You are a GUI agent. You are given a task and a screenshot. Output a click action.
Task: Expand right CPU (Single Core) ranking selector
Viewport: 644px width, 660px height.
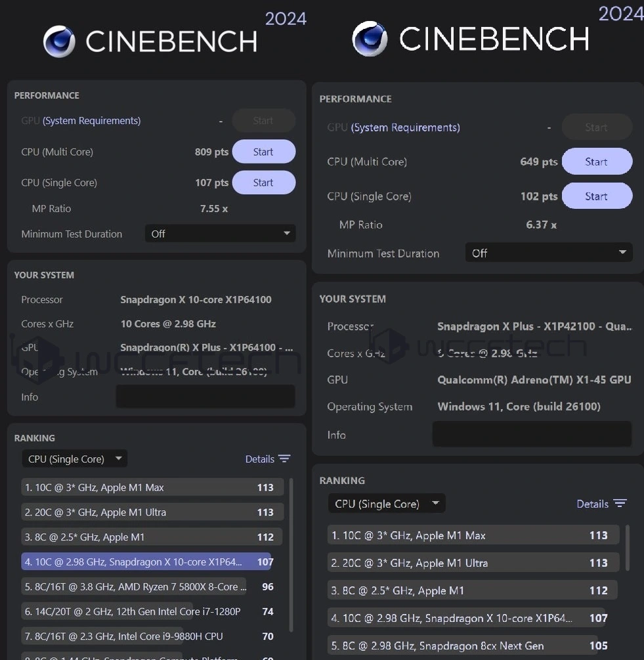pos(387,504)
